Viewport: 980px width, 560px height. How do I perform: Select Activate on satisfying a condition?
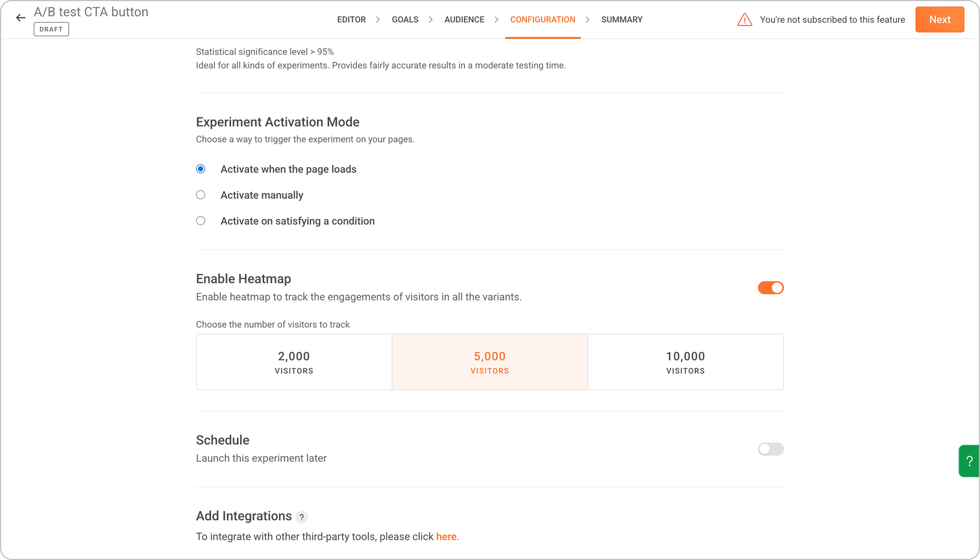(x=200, y=221)
